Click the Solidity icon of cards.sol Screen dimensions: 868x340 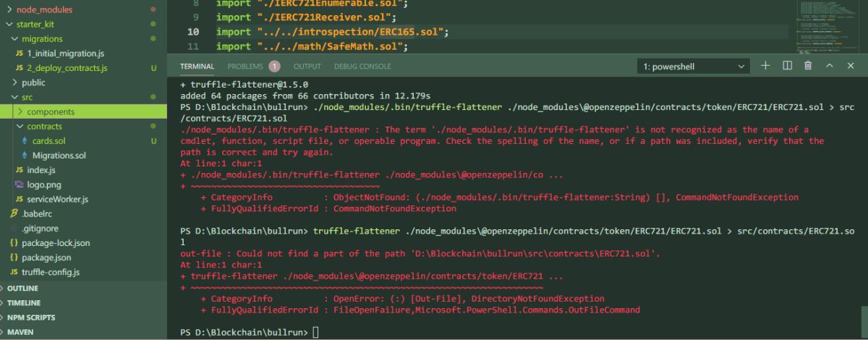pos(25,140)
